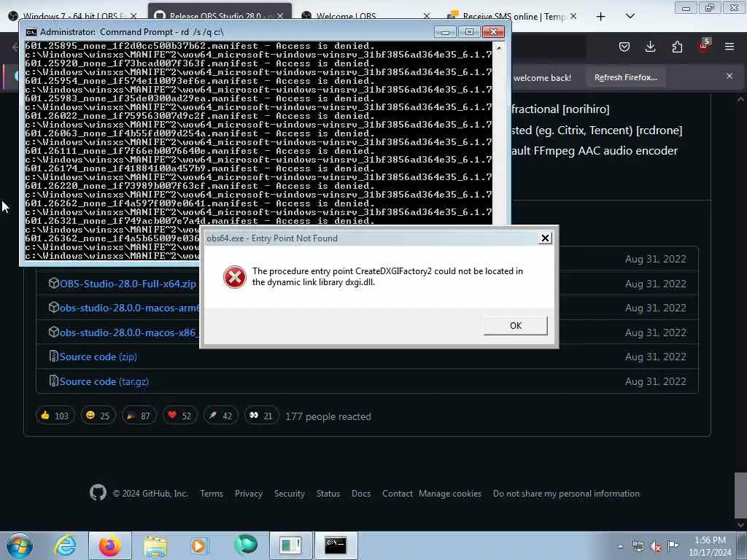
Task: Open the Firefox downloads arrow icon
Action: [x=650, y=47]
